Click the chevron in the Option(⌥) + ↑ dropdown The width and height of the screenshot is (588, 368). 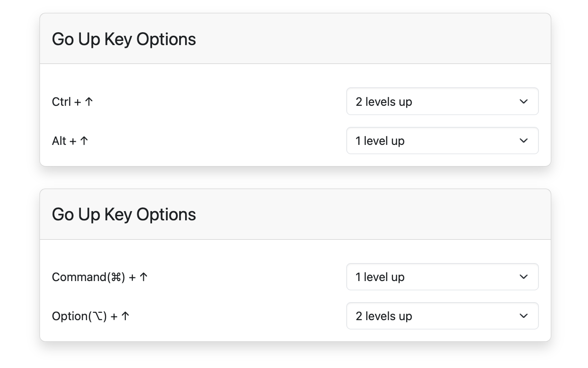pyautogui.click(x=524, y=316)
